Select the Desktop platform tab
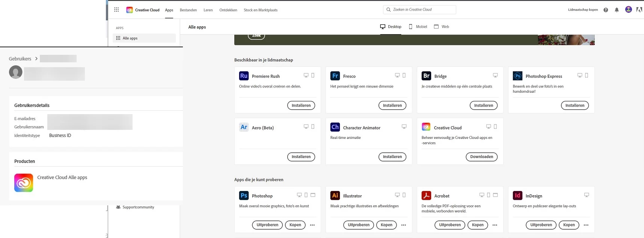This screenshot has height=238, width=644. click(x=391, y=27)
